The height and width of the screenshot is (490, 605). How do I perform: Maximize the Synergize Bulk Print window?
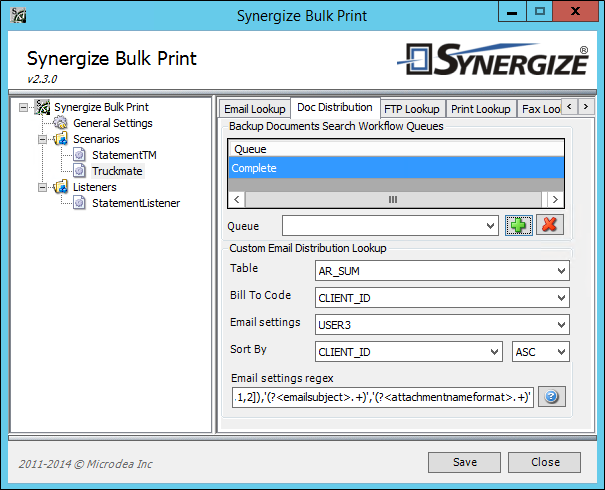coord(539,12)
